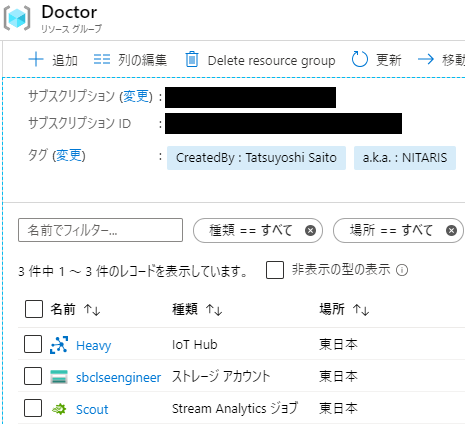Tick the select-all checkbox in header

(x=34, y=309)
